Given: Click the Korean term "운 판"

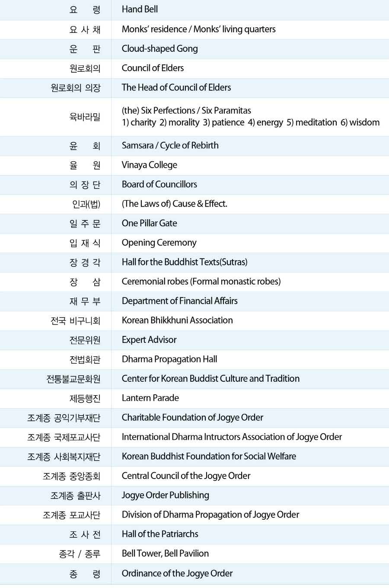Looking at the screenshot, I should [85, 49].
